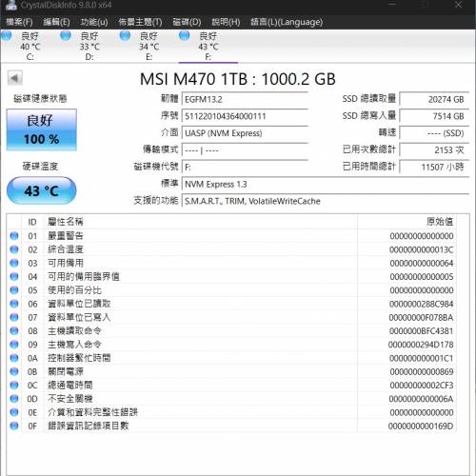Click the previous disk arrow button

[15, 78]
